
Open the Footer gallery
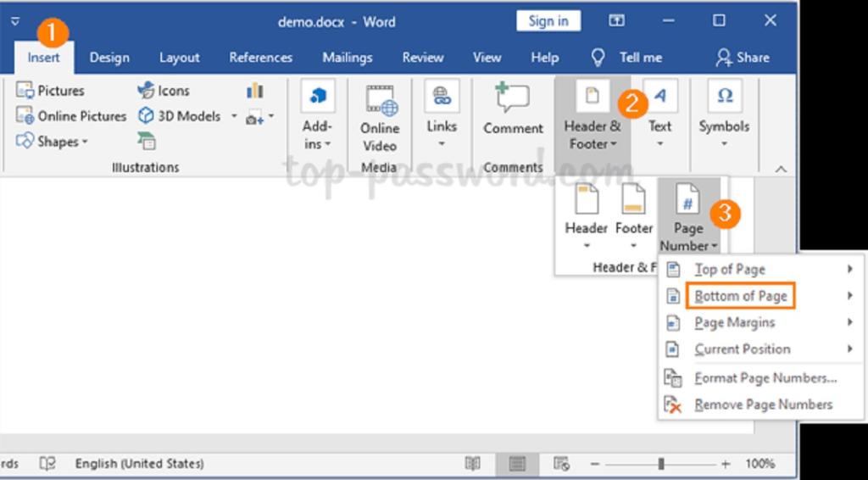634,217
